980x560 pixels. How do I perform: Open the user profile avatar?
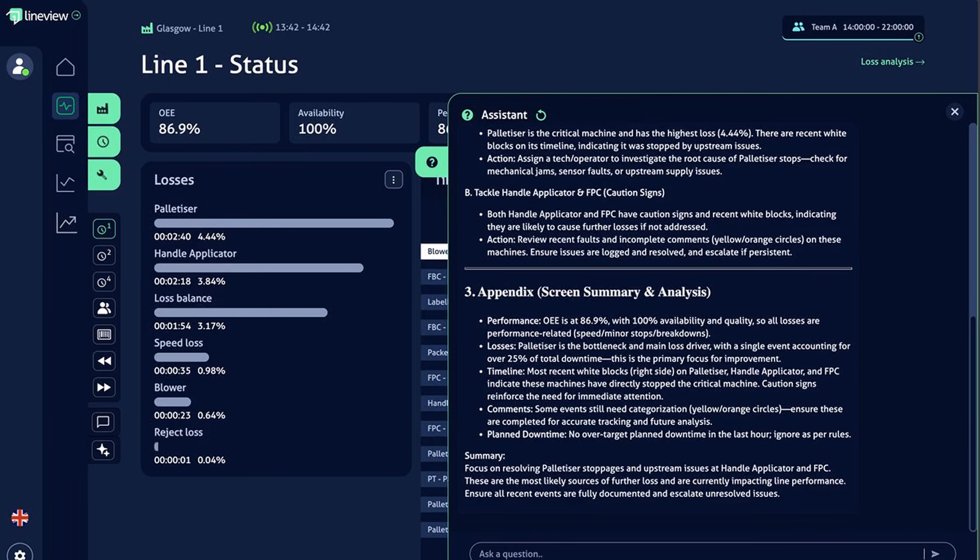click(x=20, y=66)
